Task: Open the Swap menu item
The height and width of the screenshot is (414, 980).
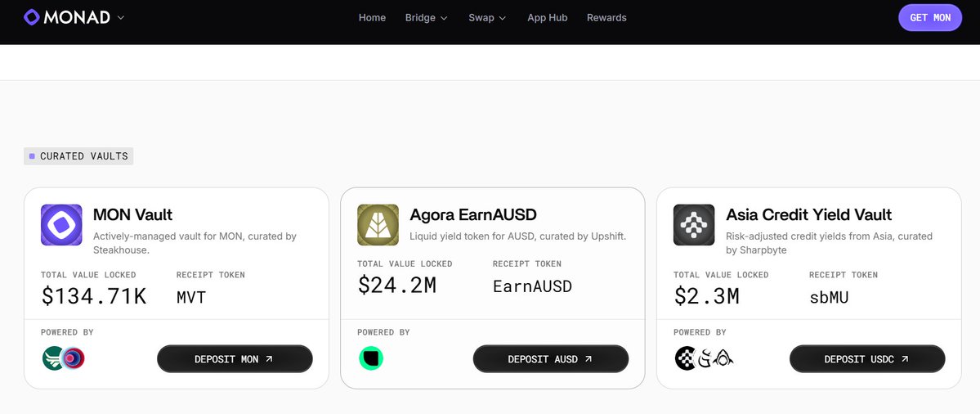Action: click(481, 17)
